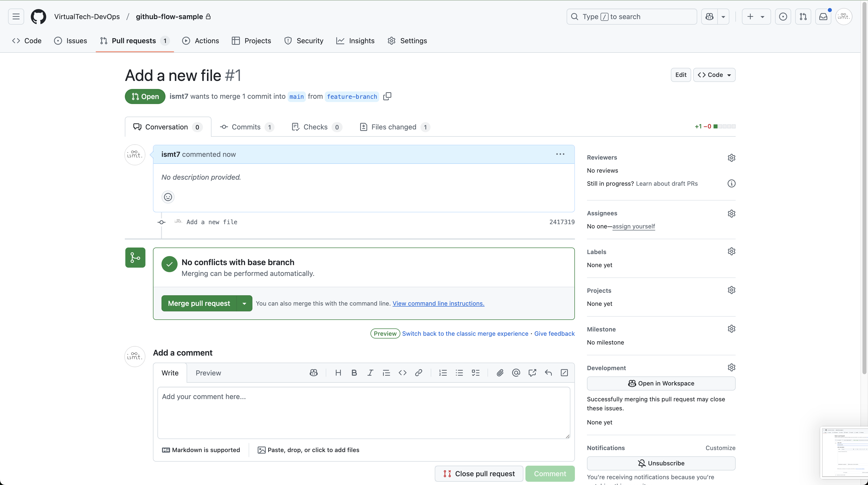Open the Security repository tab

(x=304, y=41)
